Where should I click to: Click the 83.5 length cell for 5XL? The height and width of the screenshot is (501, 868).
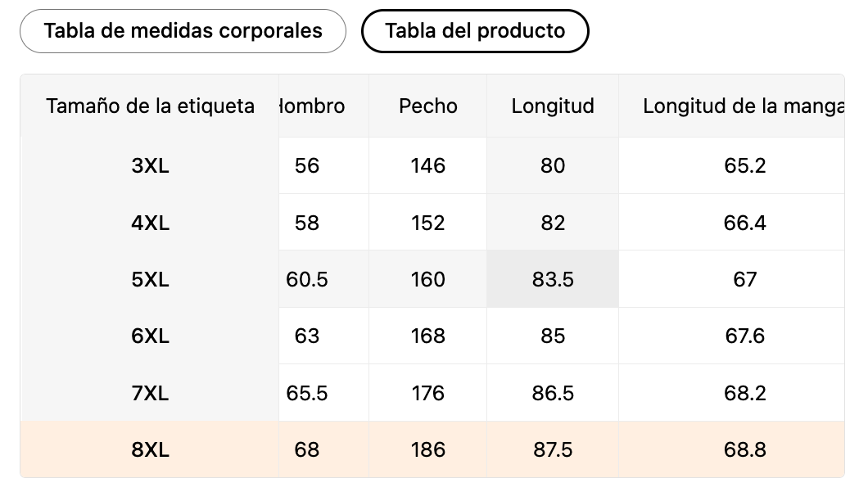[553, 279]
